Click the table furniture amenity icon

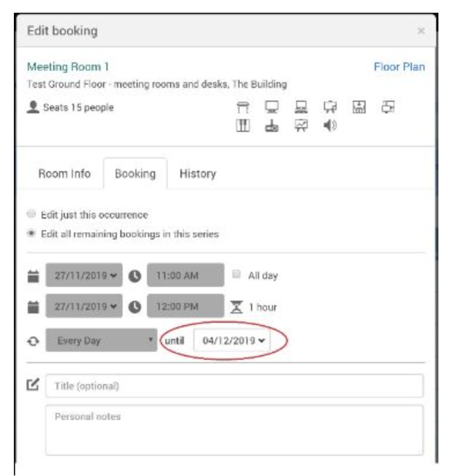tap(243, 108)
